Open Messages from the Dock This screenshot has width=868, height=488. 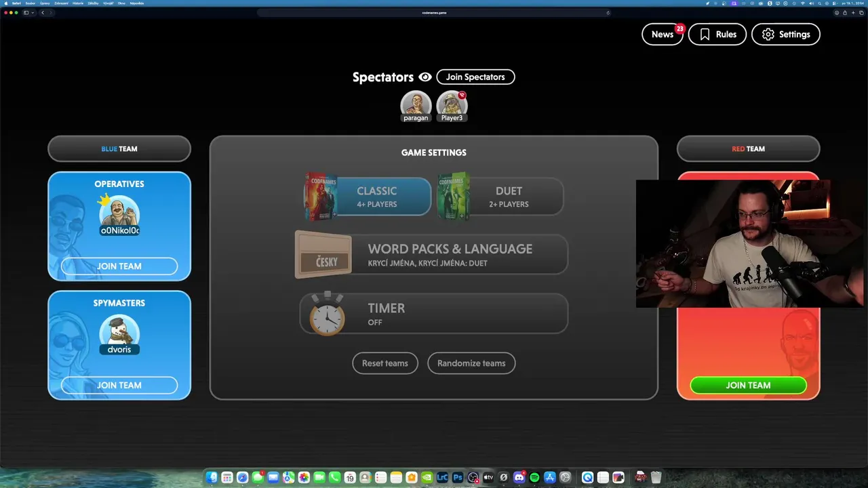click(258, 477)
